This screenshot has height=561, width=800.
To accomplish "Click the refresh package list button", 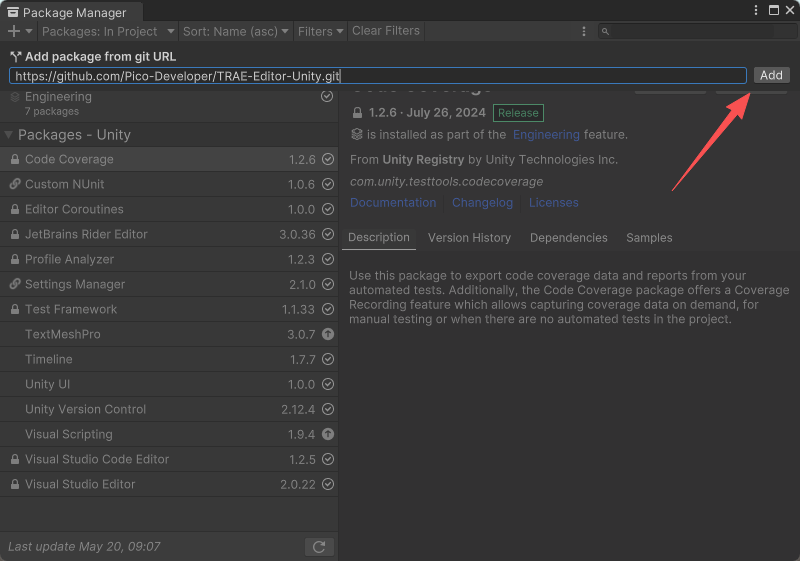I will click(x=319, y=547).
